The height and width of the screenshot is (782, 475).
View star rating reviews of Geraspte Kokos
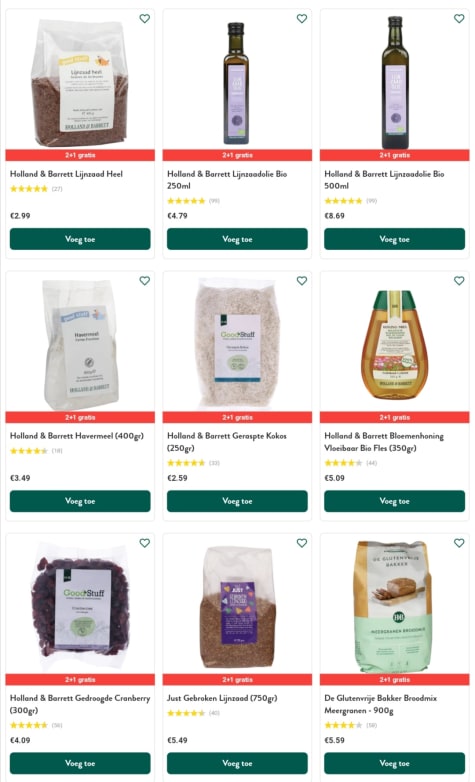click(x=194, y=463)
